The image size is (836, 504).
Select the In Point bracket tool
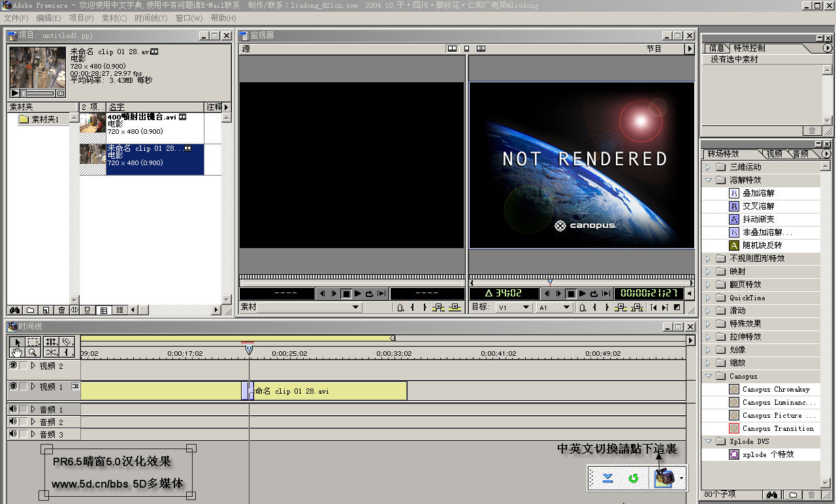[x=67, y=353]
